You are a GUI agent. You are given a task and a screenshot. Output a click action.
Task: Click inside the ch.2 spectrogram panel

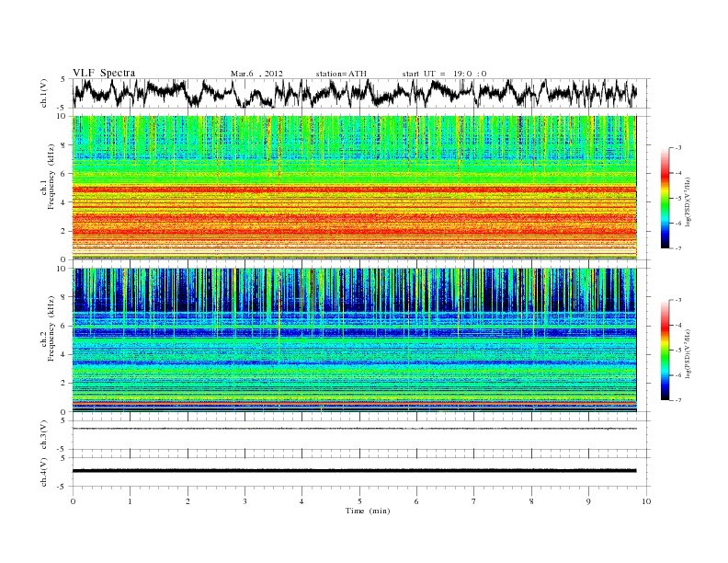click(355, 340)
